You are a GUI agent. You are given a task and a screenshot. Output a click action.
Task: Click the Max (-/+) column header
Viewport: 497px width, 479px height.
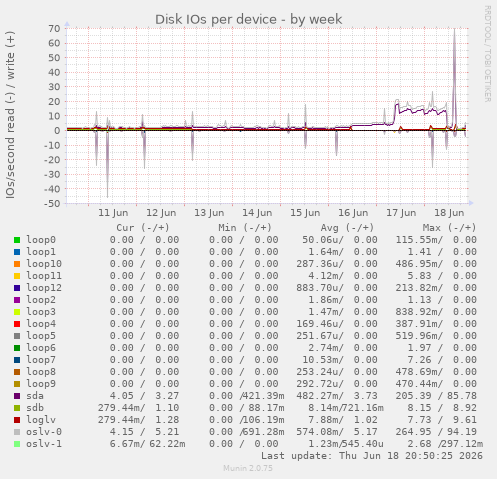[x=450, y=228]
